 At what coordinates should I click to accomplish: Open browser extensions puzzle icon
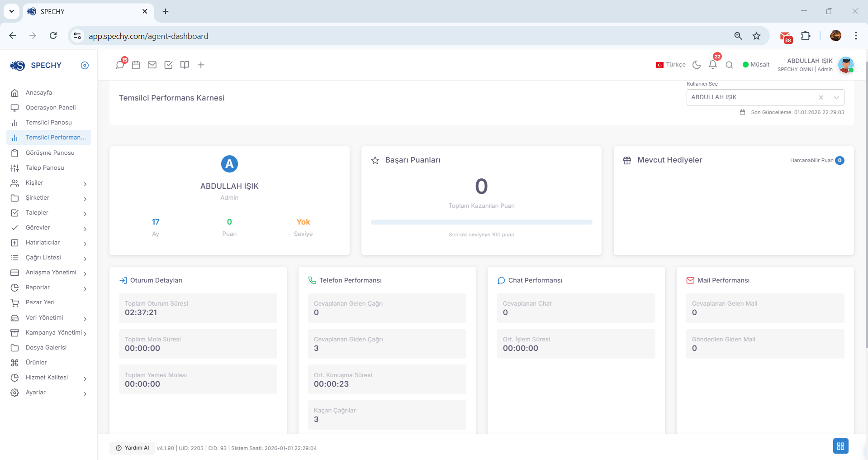click(806, 36)
